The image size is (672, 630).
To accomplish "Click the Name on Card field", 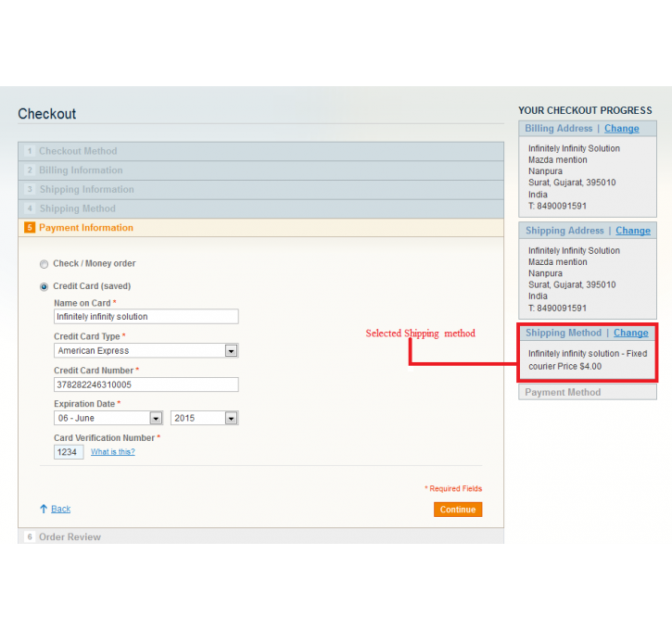I will click(x=146, y=317).
